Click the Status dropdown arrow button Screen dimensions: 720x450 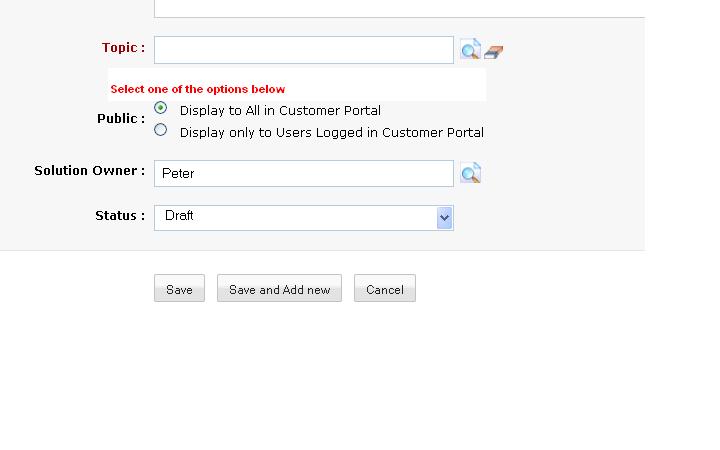pyautogui.click(x=444, y=217)
